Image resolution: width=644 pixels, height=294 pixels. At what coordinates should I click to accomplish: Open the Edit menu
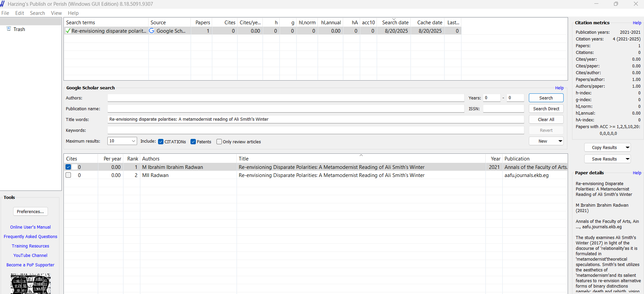tap(20, 13)
